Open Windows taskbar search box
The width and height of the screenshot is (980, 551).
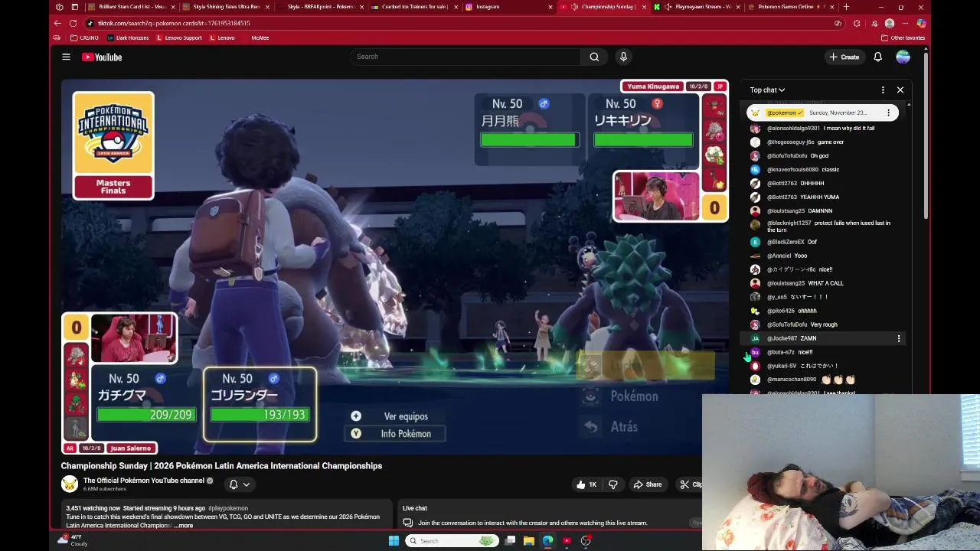pyautogui.click(x=452, y=541)
